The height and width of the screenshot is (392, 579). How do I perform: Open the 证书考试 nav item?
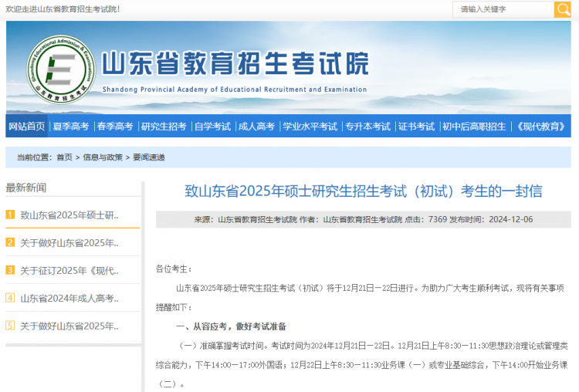pos(417,127)
